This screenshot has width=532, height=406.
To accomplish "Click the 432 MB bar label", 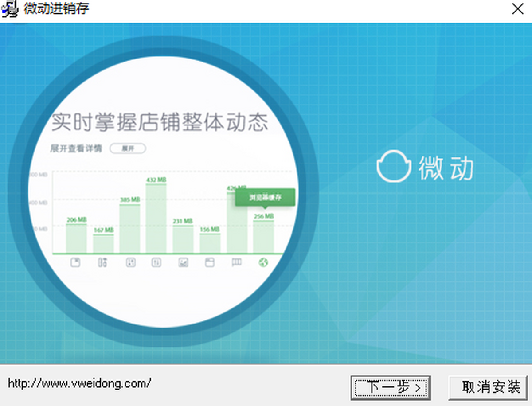I will [156, 180].
